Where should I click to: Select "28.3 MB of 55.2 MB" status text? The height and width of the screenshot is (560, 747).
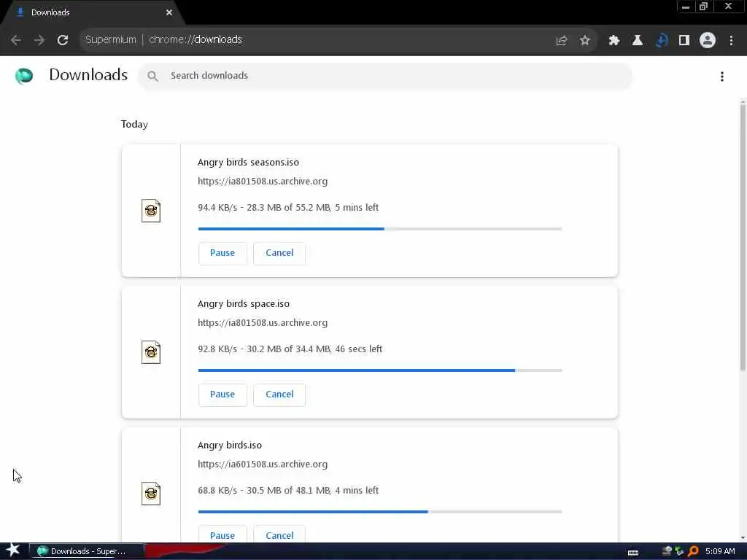click(x=288, y=208)
